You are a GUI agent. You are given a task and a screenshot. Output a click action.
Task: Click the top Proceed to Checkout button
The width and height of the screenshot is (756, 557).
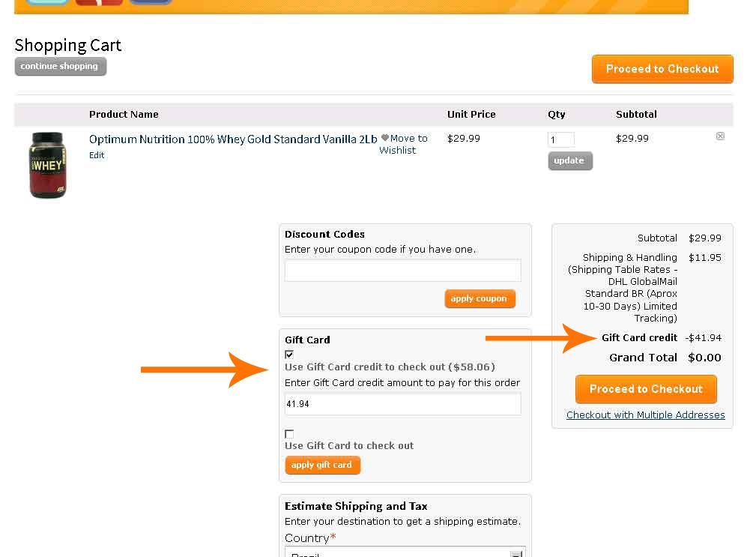click(662, 69)
